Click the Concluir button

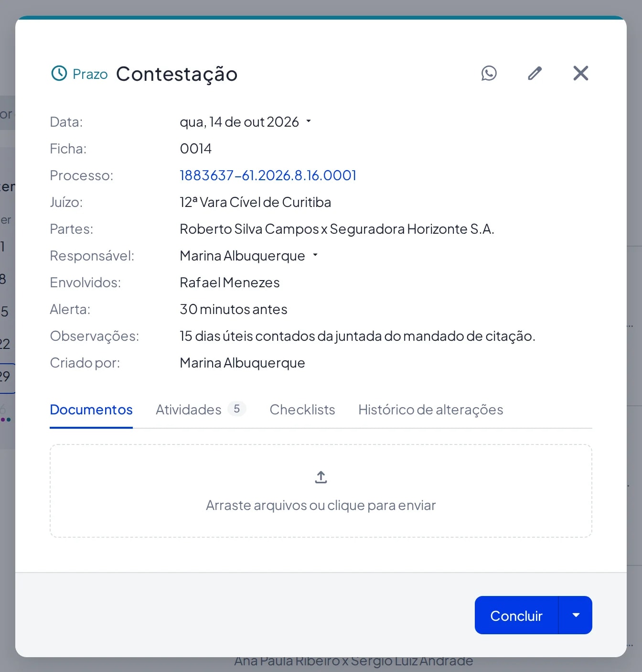point(516,615)
